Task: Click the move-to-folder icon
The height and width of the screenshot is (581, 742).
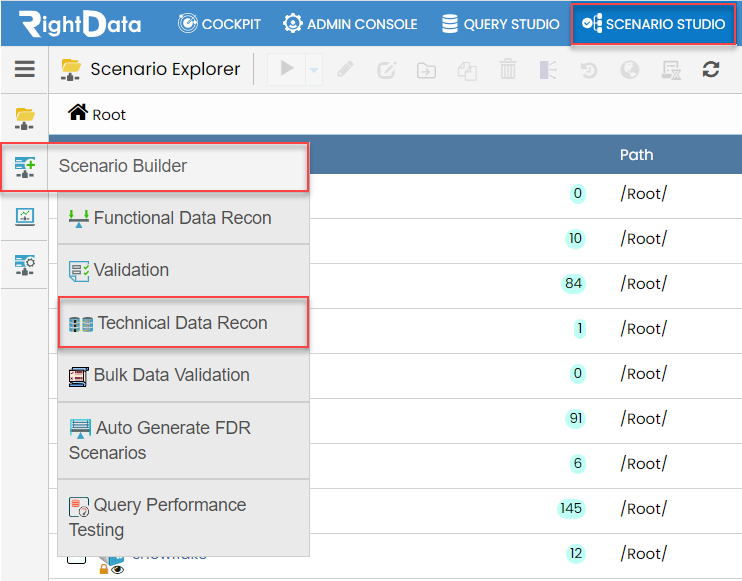Action: (426, 70)
